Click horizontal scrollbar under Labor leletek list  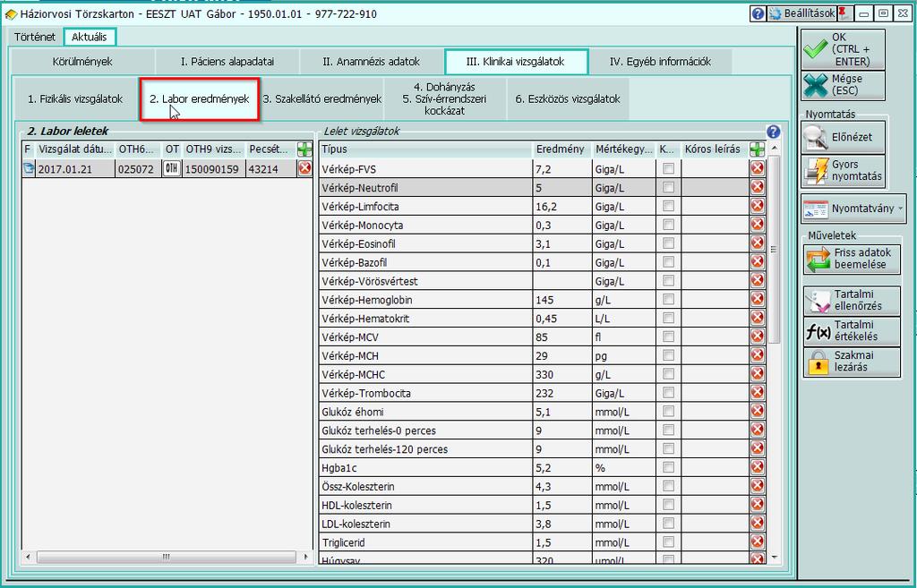[x=167, y=557]
